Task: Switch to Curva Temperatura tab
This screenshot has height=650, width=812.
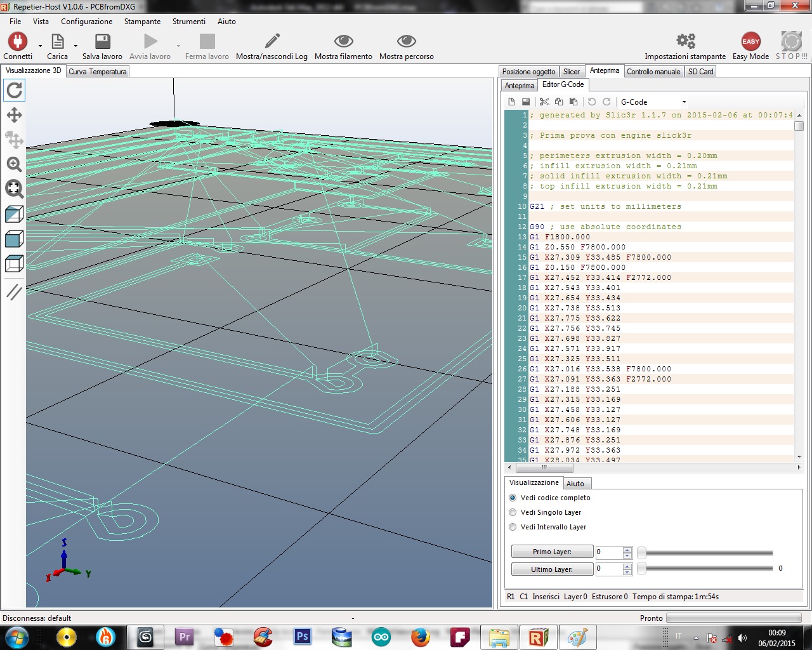Action: (x=98, y=72)
